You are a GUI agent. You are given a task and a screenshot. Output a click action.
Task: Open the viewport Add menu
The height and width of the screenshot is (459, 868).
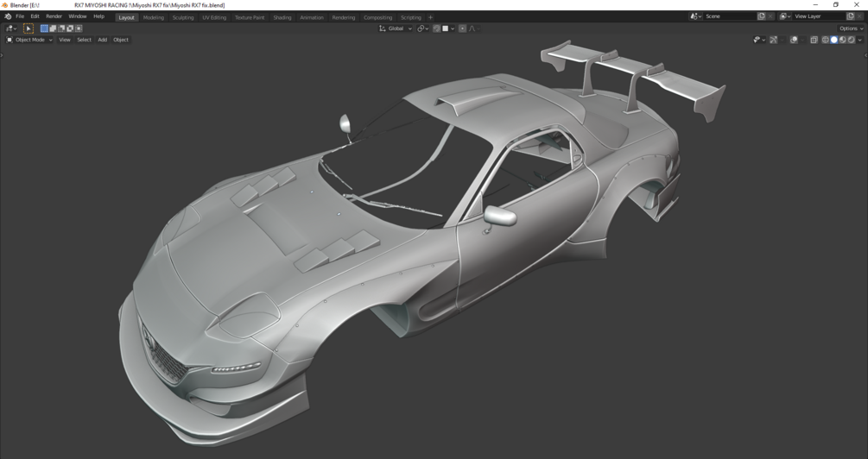tap(103, 40)
